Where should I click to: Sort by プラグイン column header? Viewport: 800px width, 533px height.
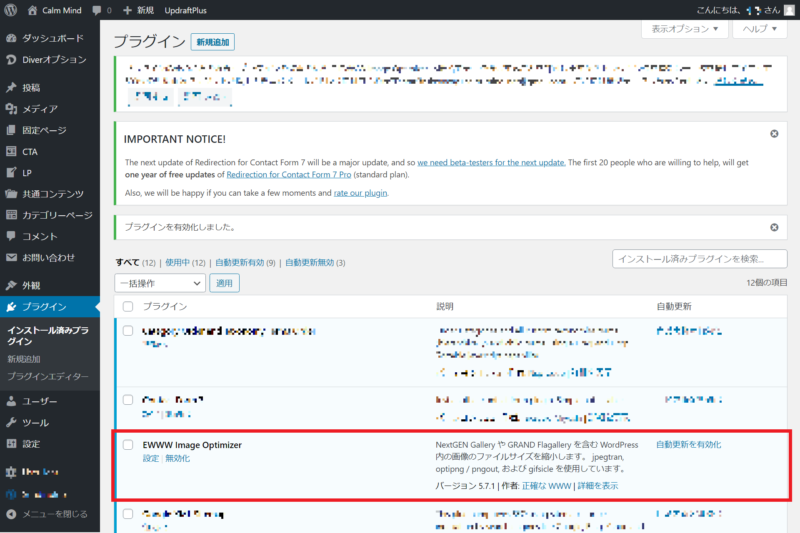(x=165, y=307)
